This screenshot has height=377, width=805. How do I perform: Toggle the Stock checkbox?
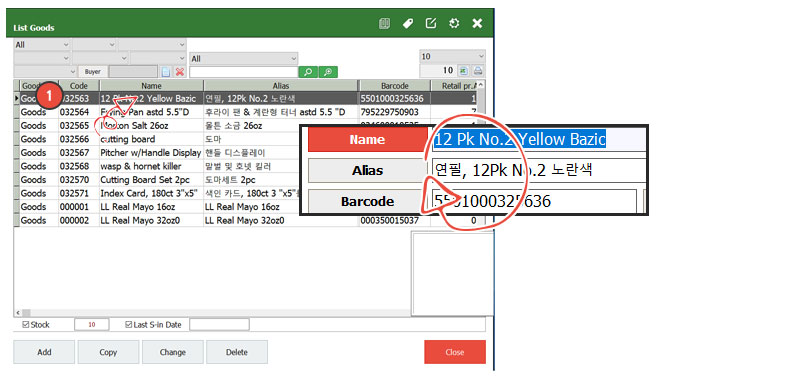point(26,325)
